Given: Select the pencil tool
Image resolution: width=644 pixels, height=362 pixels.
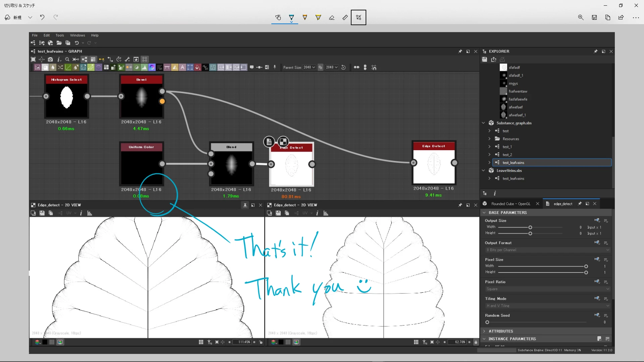Looking at the screenshot, I should 305,17.
